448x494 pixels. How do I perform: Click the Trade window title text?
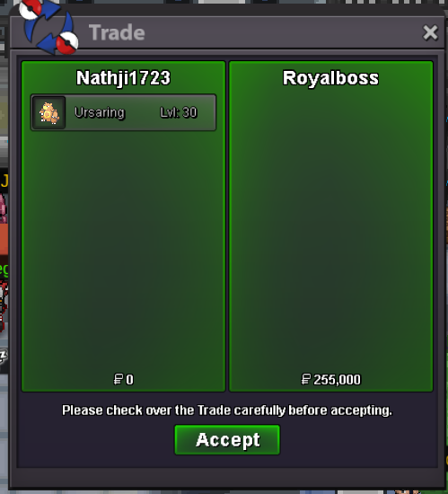tap(117, 32)
